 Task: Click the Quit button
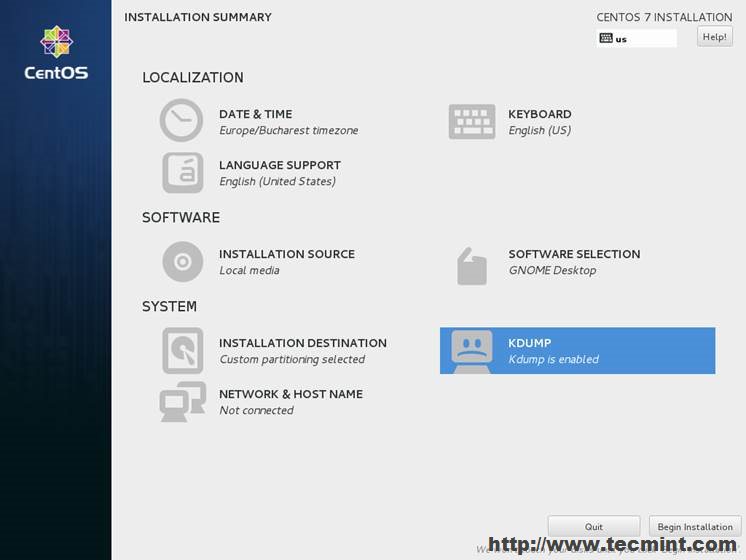tap(594, 527)
